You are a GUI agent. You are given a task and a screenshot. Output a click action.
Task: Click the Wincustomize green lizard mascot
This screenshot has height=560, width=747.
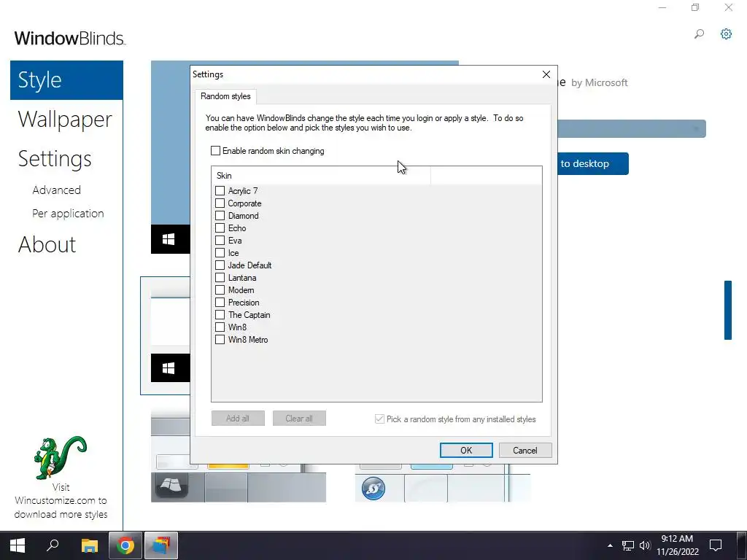61,458
